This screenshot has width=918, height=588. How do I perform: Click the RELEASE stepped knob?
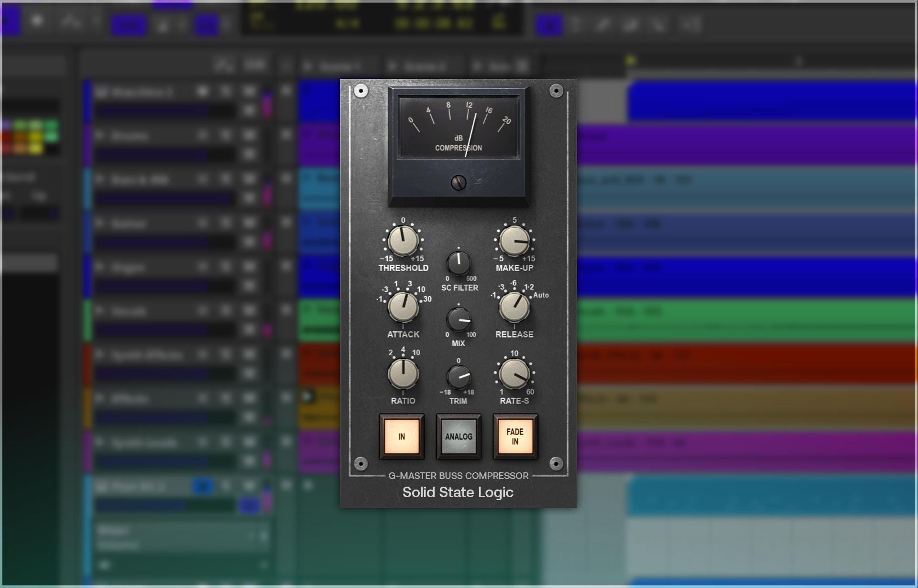514,307
